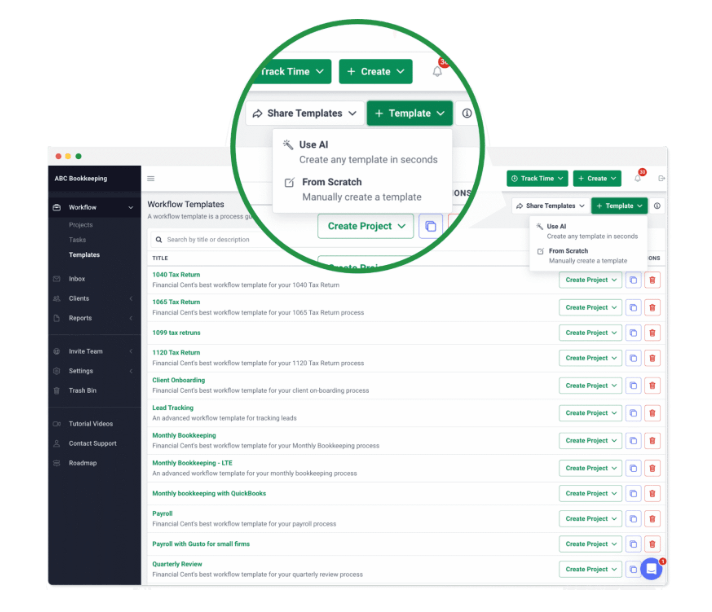Duplicate the Monthly Bookkeeping - LTE template

point(633,468)
